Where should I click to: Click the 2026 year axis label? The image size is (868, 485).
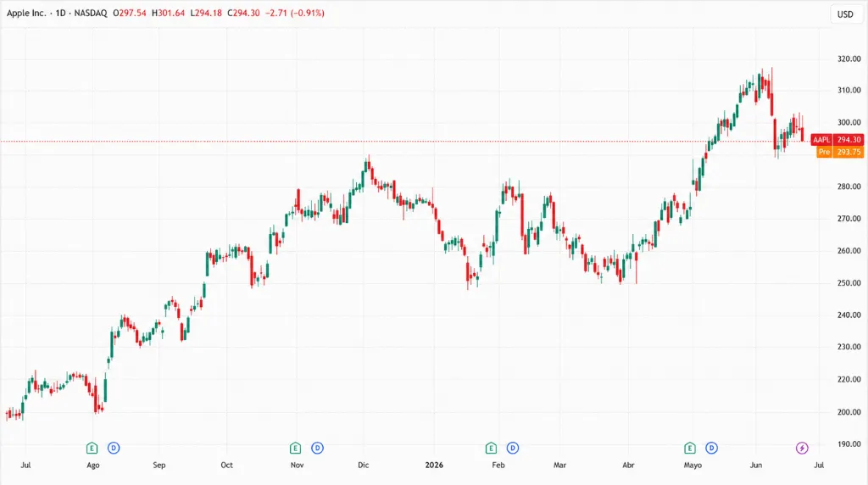click(x=434, y=465)
